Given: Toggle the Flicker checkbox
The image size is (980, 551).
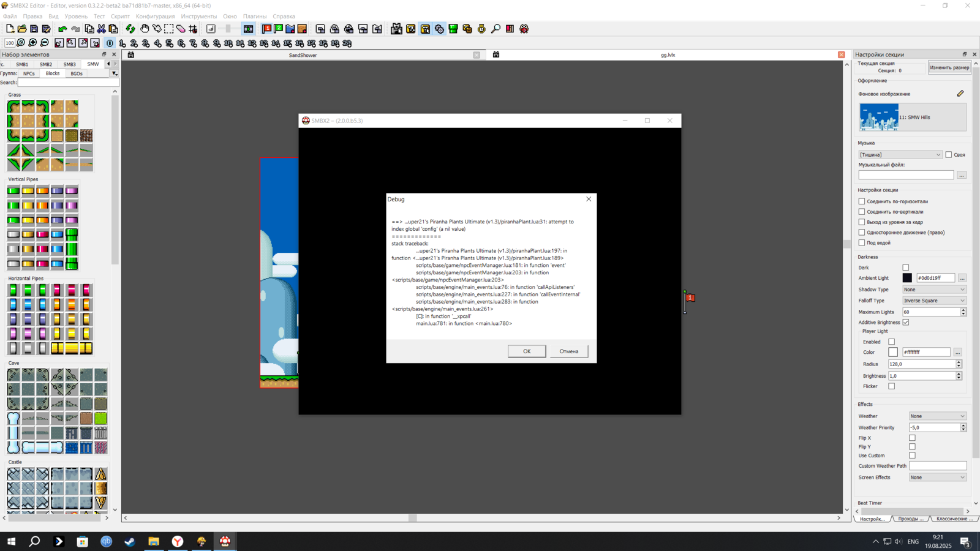Looking at the screenshot, I should click(892, 386).
